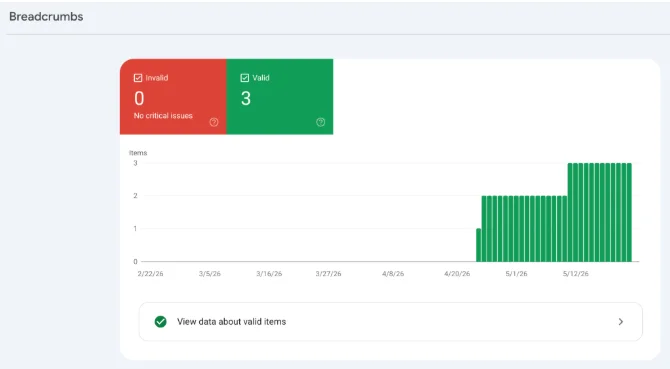Click the 3/27/26 date axis label
Viewport: 670px width, 369px height.
329,274
